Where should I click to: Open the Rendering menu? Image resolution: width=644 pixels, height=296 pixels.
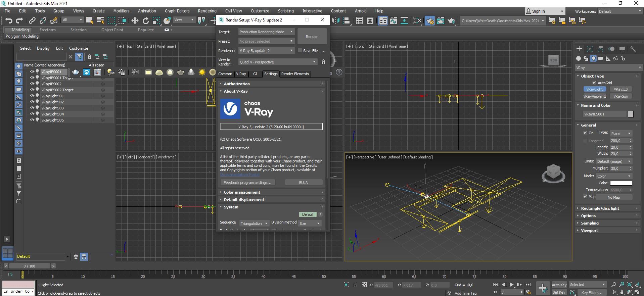207,11
